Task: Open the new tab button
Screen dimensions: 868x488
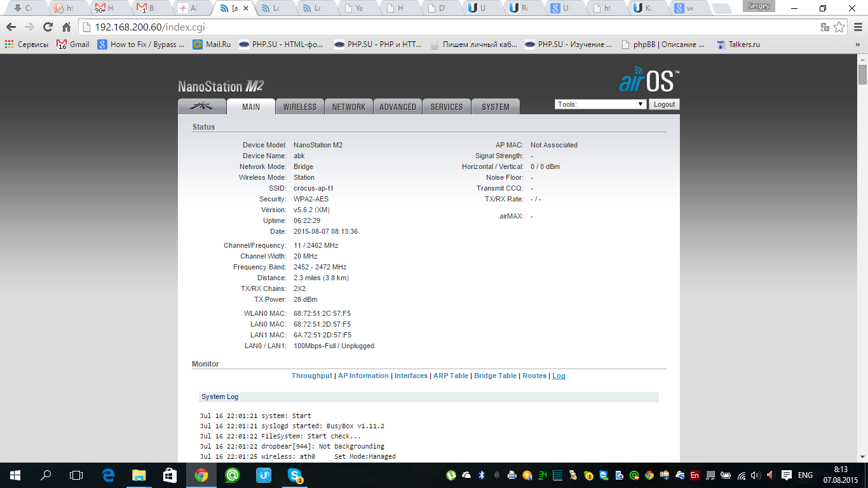Action: tap(721, 8)
